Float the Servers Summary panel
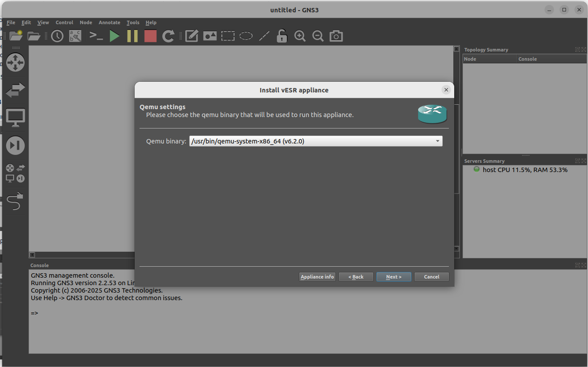Viewport: 588px width, 367px height. [577, 161]
